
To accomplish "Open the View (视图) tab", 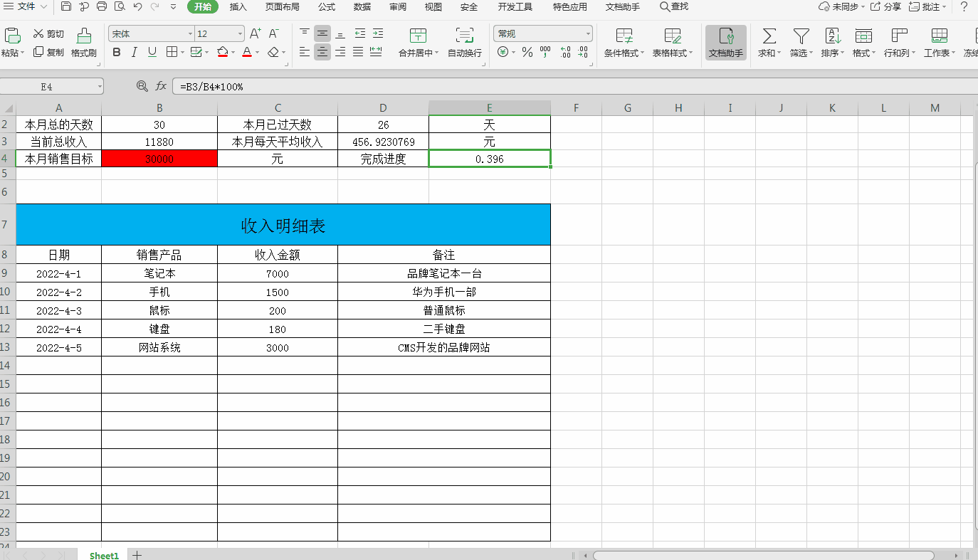I will [x=433, y=7].
